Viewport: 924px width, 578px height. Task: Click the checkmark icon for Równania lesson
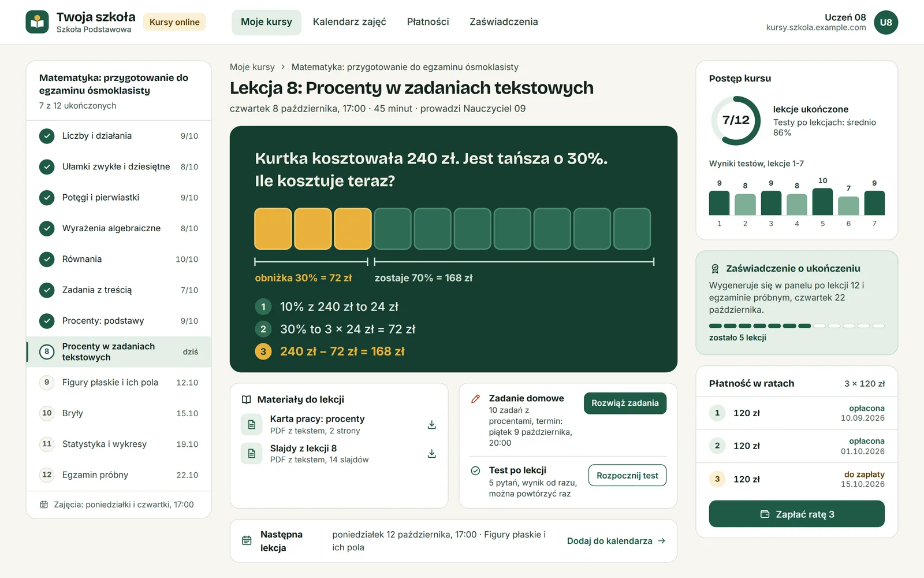[x=47, y=259]
